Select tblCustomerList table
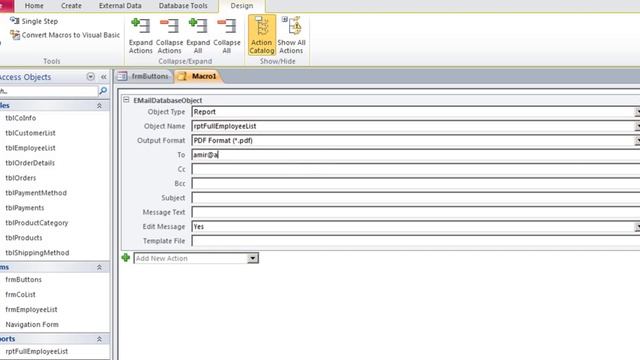This screenshot has width=640, height=360. (x=30, y=133)
